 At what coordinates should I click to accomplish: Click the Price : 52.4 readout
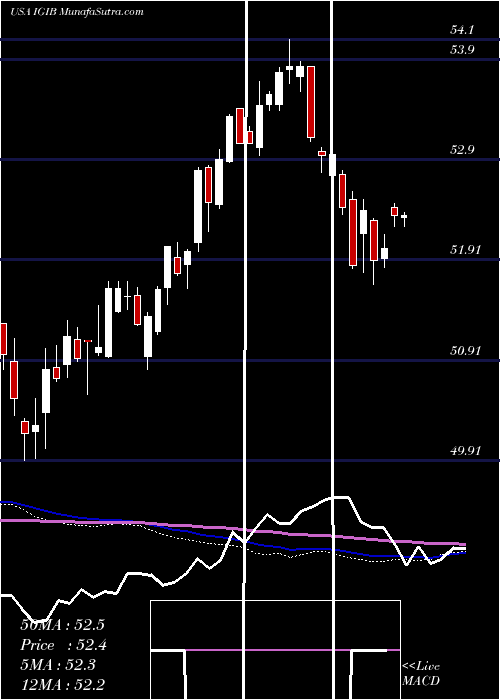click(63, 645)
